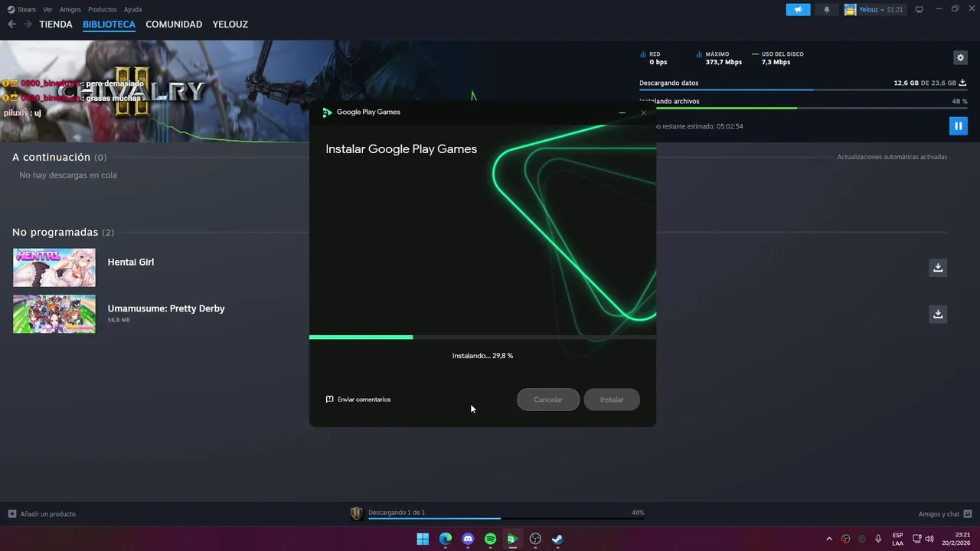Go to the YELOUZ profile tab

(x=230, y=24)
